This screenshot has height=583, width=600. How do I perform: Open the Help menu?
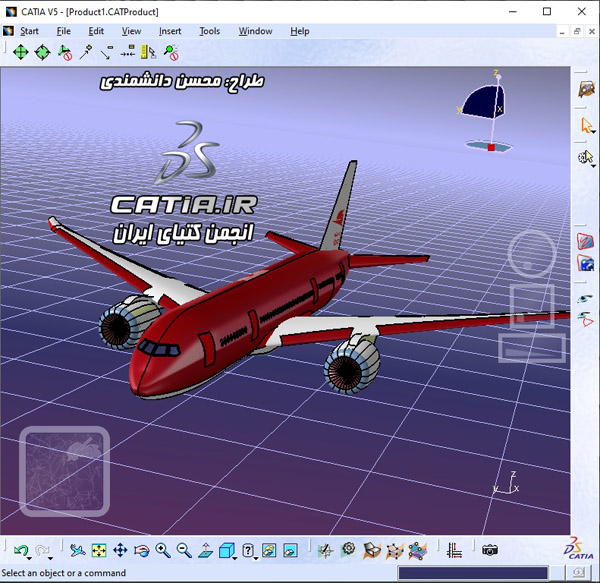pyautogui.click(x=300, y=31)
